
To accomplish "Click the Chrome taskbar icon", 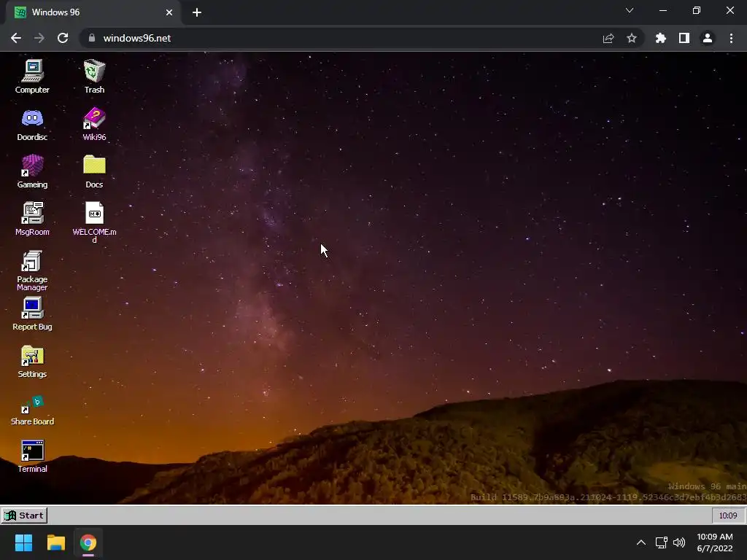I will coord(88,542).
